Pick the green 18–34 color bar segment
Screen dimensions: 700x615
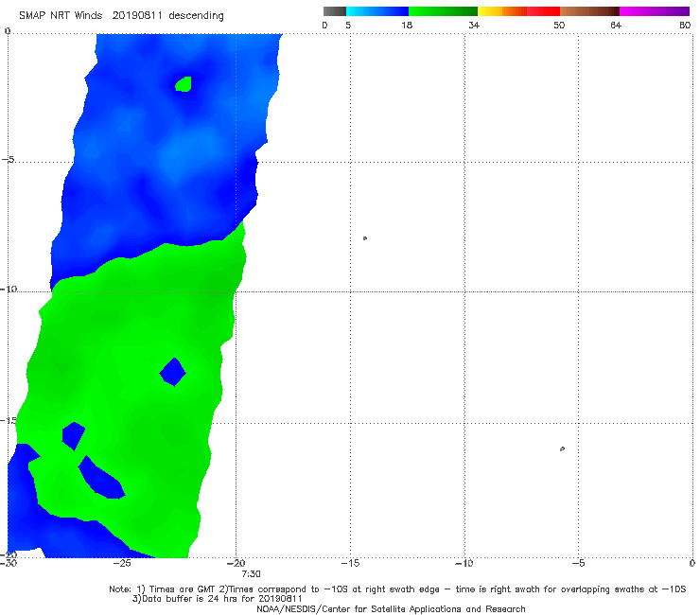(443, 11)
